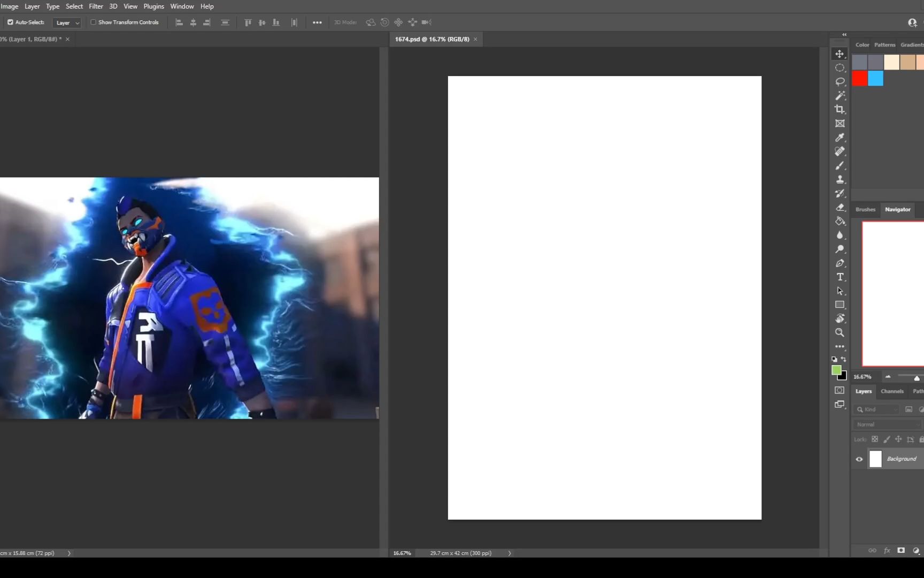Select the Horizontal Type tool

tap(840, 277)
